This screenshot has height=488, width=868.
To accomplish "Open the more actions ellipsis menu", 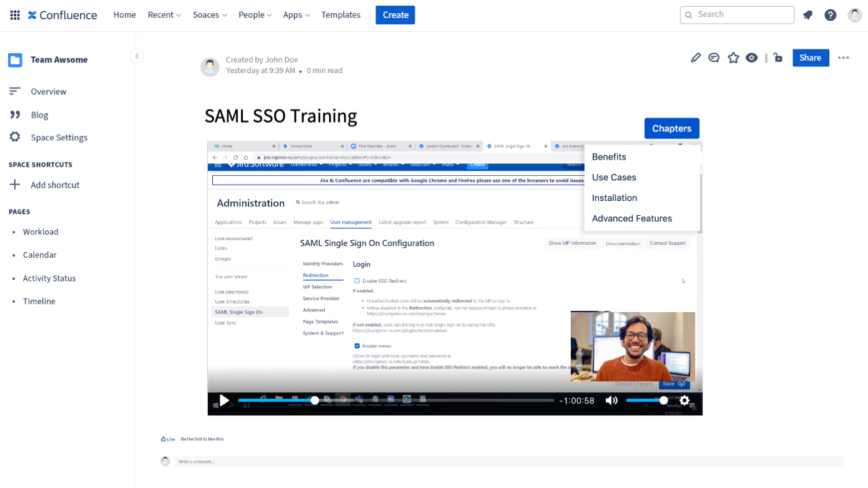I will click(x=844, y=58).
